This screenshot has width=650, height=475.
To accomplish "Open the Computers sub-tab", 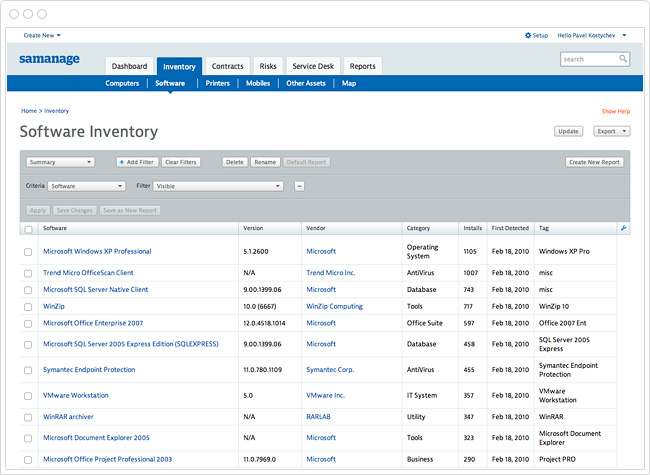I will pyautogui.click(x=122, y=83).
